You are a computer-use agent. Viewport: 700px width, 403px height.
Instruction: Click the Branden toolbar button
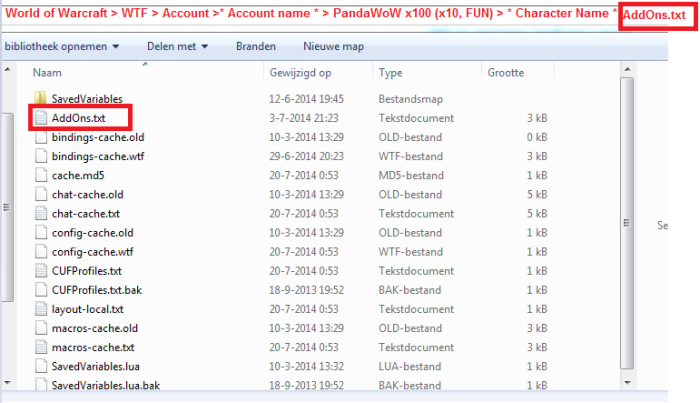[x=256, y=47]
